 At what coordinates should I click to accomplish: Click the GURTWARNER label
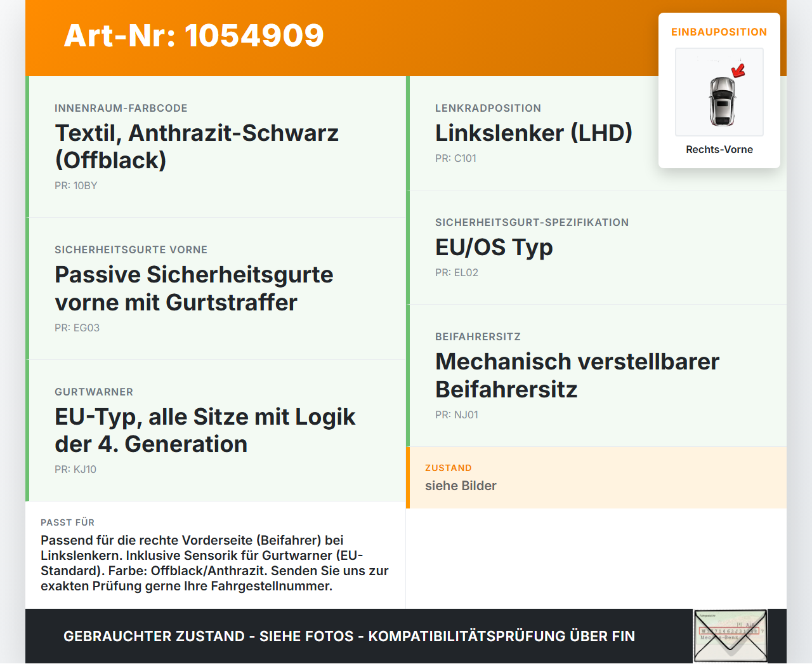94,392
